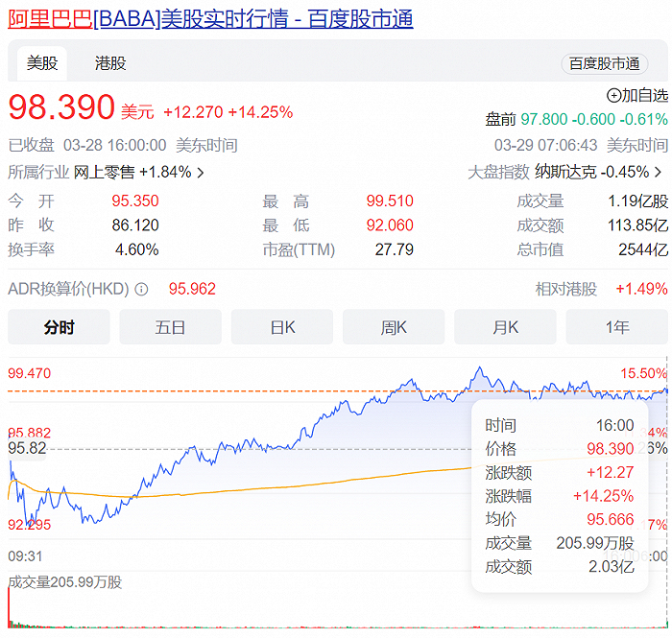Image resolution: width=672 pixels, height=638 pixels.
Task: Switch to the 港股 tab
Action: tap(110, 63)
